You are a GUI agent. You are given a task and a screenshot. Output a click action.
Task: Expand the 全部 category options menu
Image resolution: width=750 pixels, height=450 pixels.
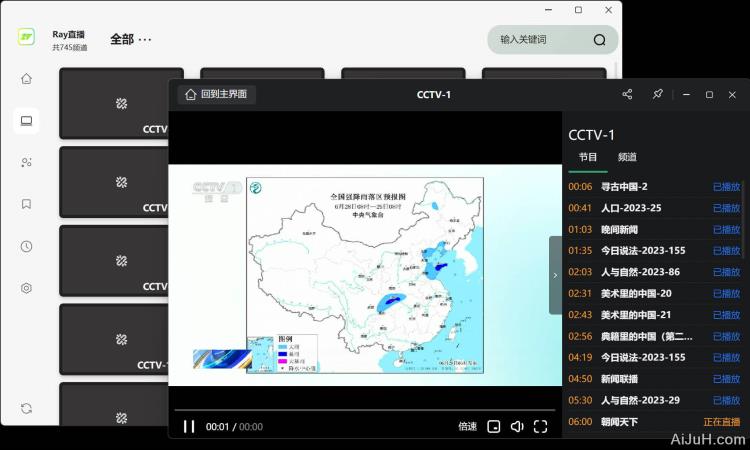(x=145, y=40)
